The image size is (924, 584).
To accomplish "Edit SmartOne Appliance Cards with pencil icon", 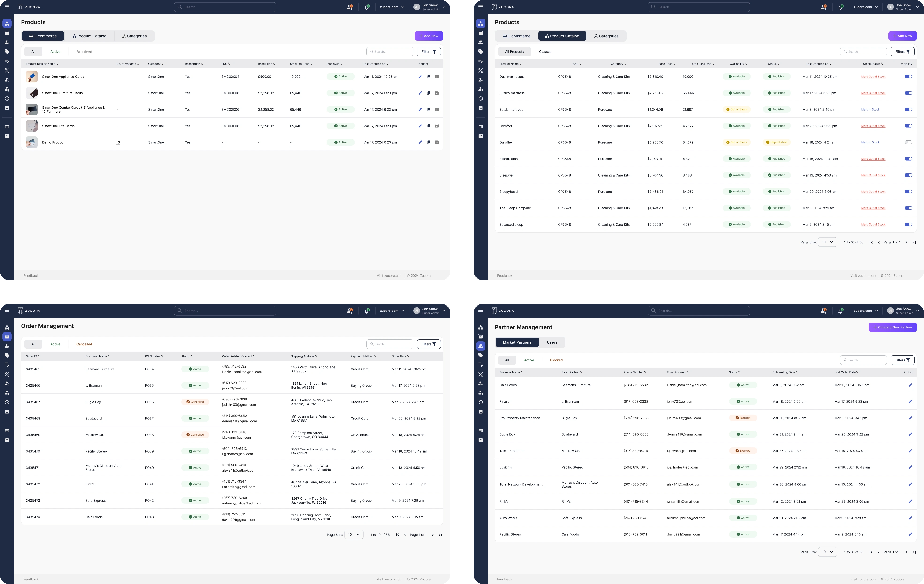I will [x=420, y=77].
